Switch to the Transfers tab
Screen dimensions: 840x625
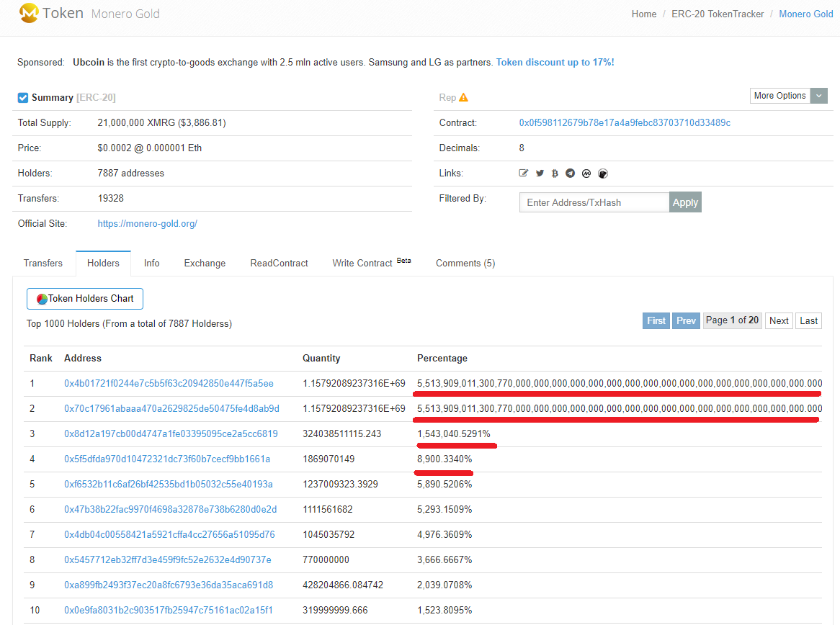point(43,263)
